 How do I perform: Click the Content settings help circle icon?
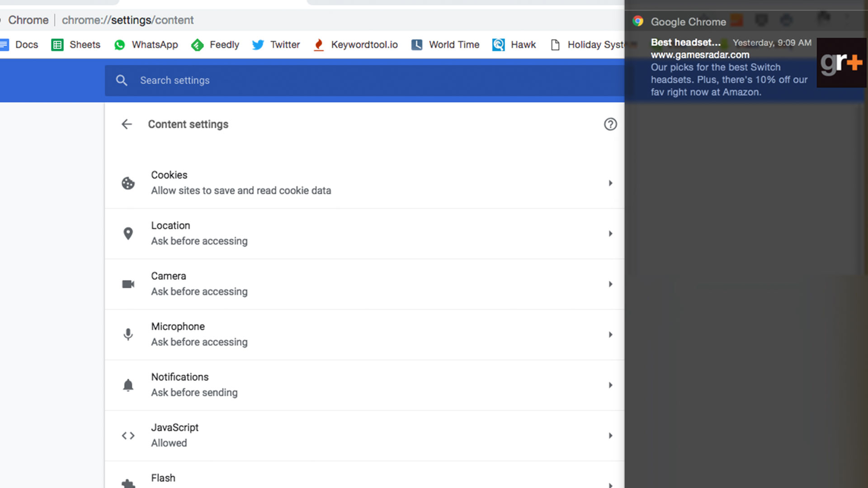[610, 124]
